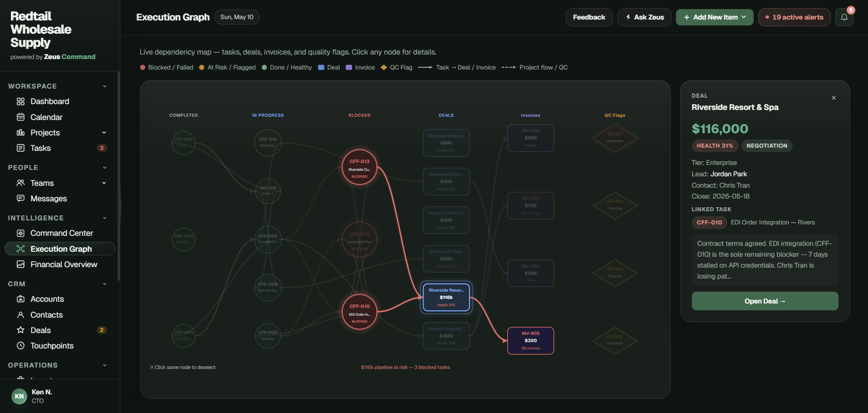Collapse the INTELLIGENCE section chevron
This screenshot has height=413, width=868.
[x=105, y=218]
